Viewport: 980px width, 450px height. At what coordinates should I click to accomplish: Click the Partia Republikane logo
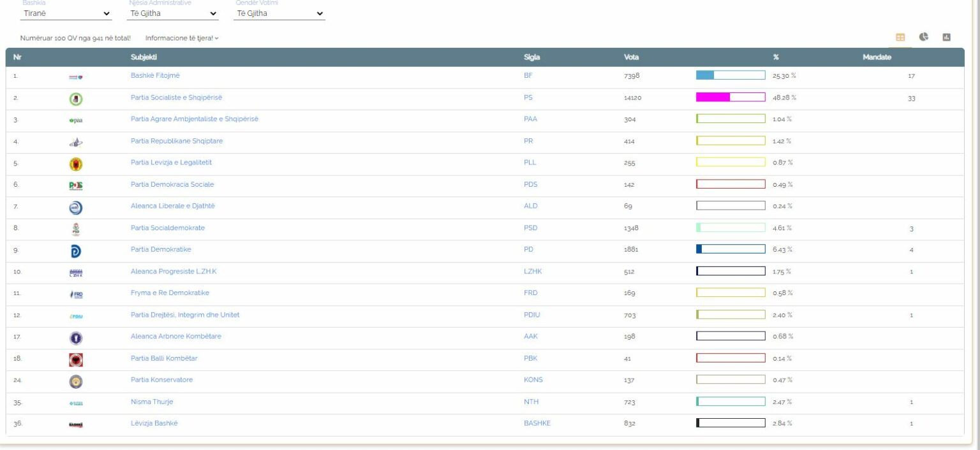tap(76, 142)
